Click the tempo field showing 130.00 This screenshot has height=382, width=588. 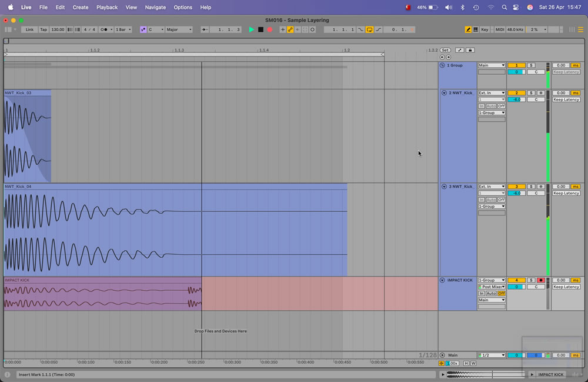point(58,29)
